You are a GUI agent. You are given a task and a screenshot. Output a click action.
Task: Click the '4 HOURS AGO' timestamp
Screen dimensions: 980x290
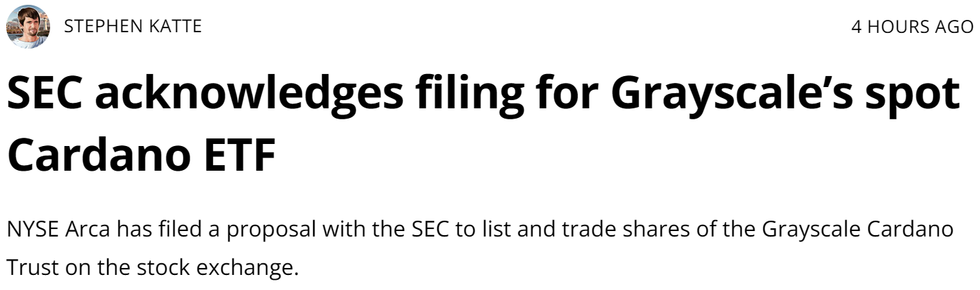point(912,27)
